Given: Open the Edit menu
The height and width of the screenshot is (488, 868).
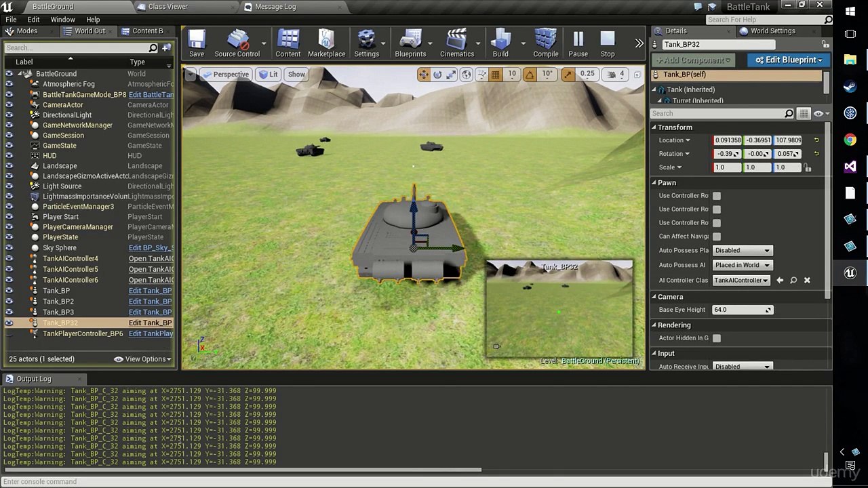Looking at the screenshot, I should [33, 20].
